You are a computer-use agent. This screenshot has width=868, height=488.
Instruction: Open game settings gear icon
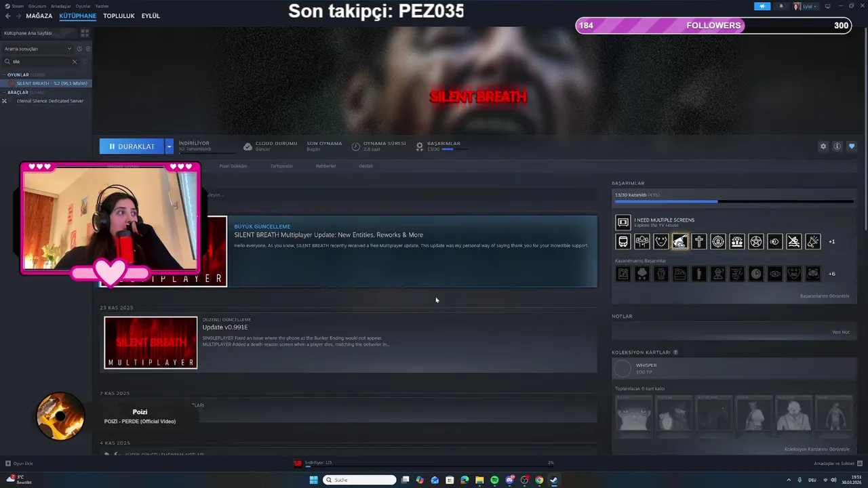tap(823, 146)
